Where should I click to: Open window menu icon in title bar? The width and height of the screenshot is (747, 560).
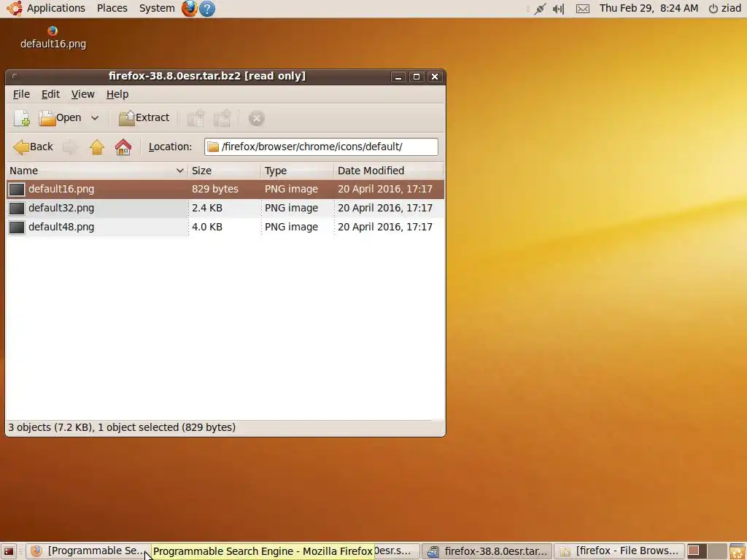15,76
